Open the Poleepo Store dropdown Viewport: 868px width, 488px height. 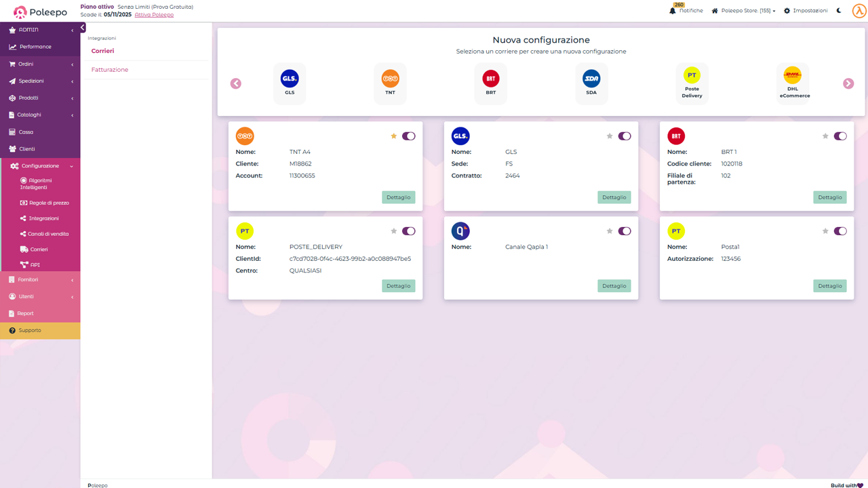[743, 11]
